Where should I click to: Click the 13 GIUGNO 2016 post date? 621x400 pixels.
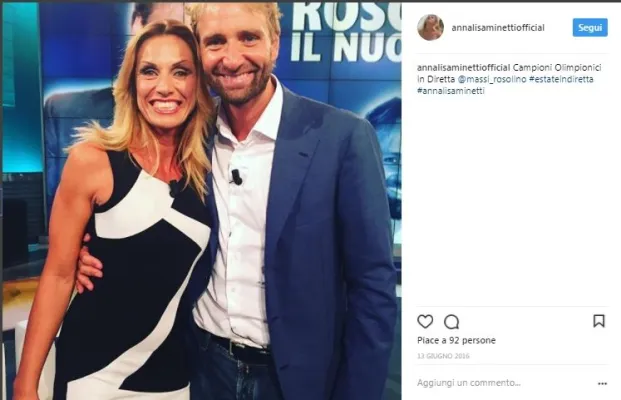(443, 356)
